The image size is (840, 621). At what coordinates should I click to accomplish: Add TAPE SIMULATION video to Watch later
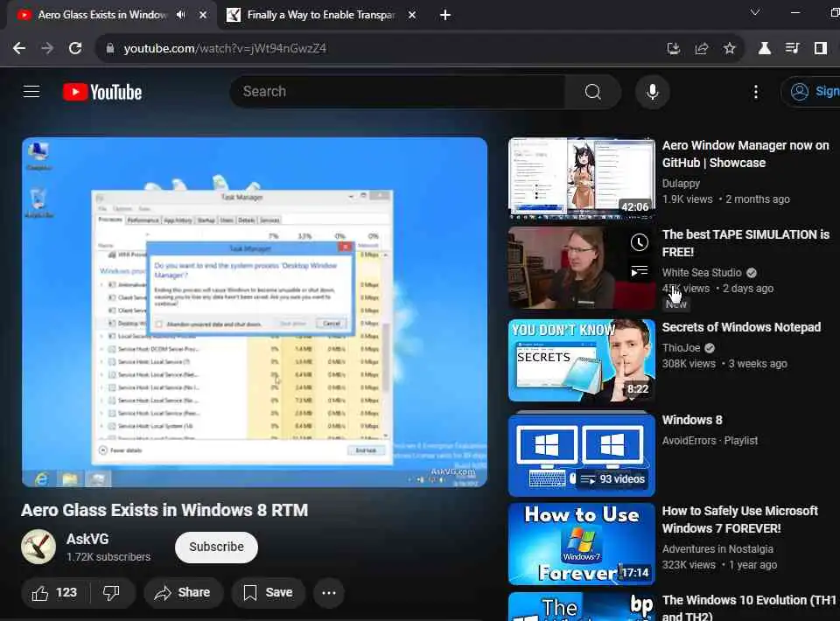click(639, 242)
